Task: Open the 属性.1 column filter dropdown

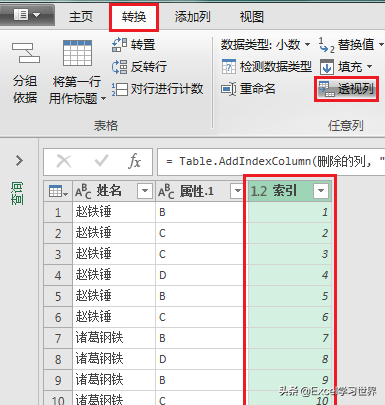Action: point(237,191)
